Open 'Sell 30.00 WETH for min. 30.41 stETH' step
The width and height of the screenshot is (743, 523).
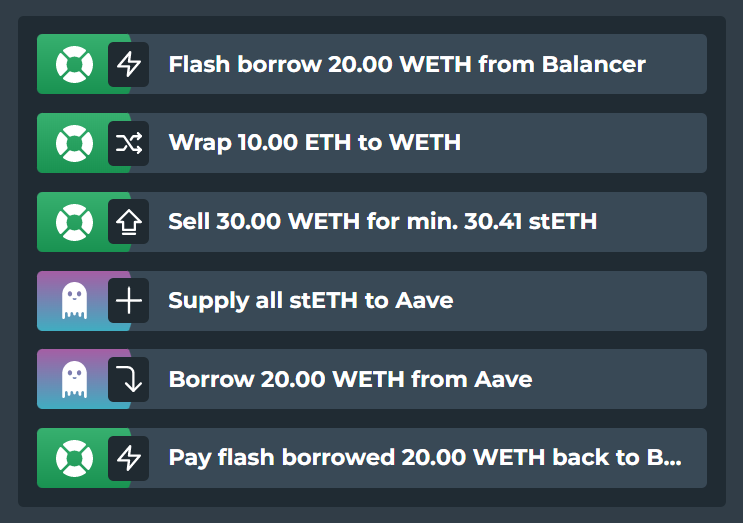[x=372, y=222]
